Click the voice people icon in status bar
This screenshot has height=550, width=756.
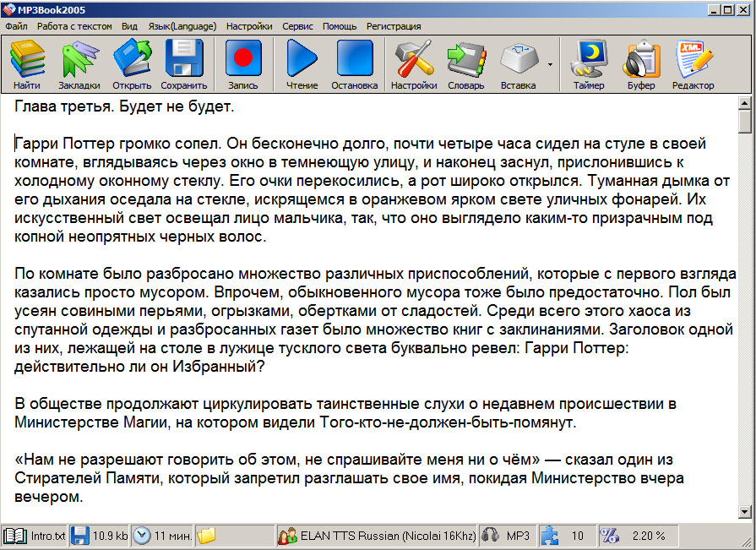(287, 536)
